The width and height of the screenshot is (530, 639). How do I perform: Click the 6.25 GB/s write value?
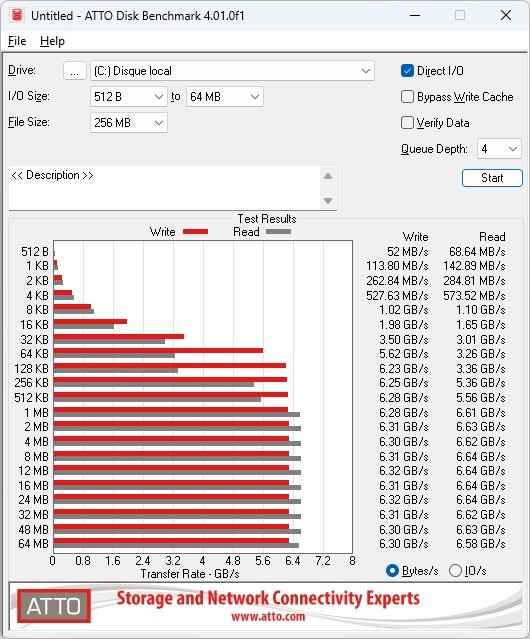click(404, 383)
